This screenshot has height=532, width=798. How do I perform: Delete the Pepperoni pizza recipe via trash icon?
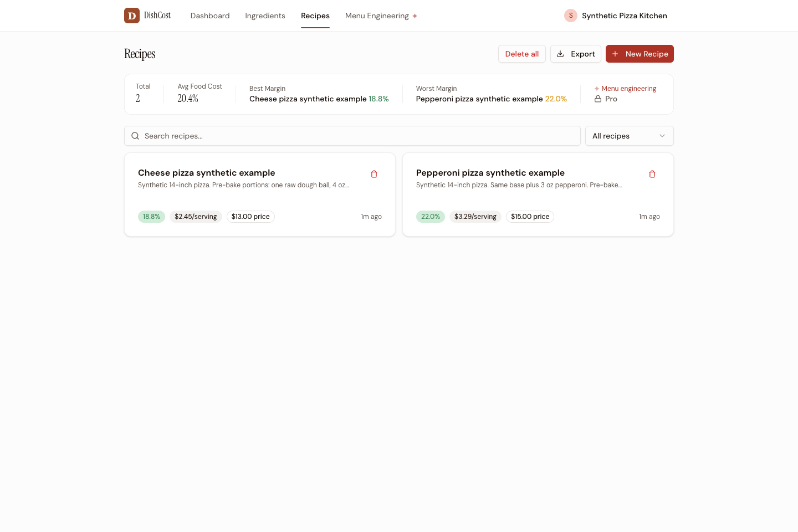tap(652, 174)
